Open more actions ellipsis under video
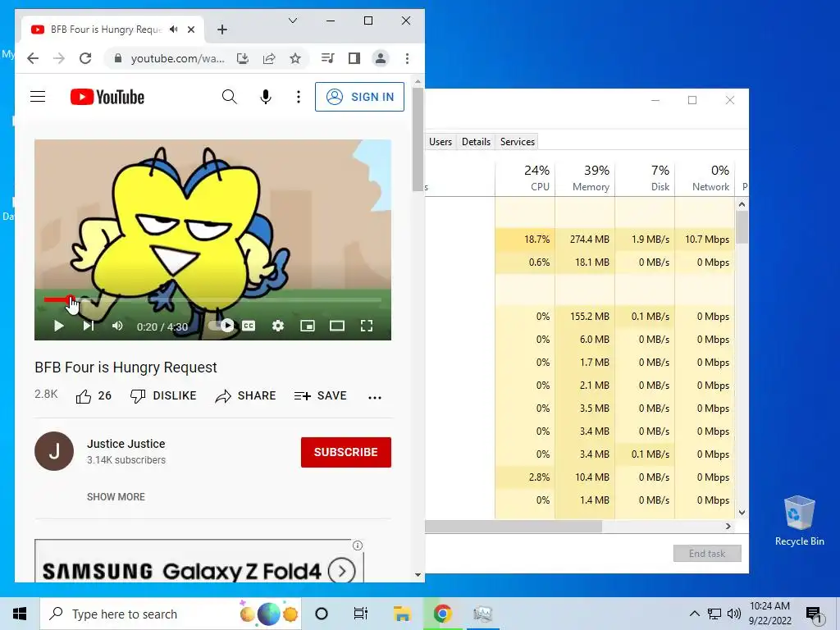This screenshot has width=840, height=630. tap(375, 397)
